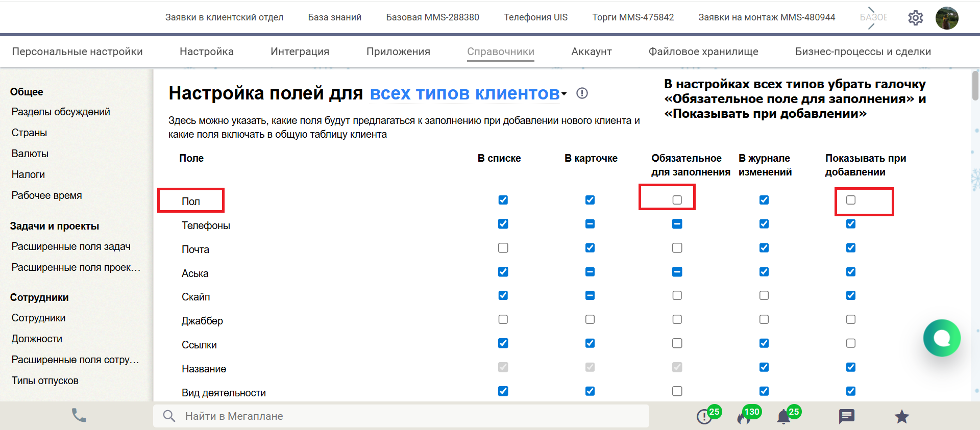Open 'База знаний' link in top bar
Viewport: 980px width, 430px height.
point(334,17)
